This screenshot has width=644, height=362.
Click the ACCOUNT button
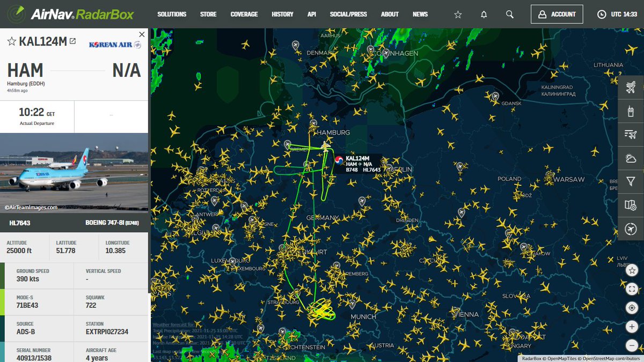(x=557, y=14)
